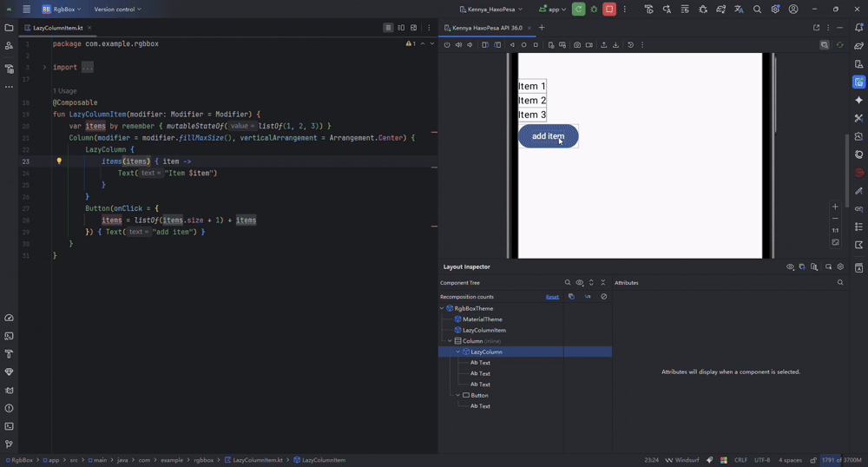Viewport: 868px width, 467px height.
Task: Click Item 2 text in emulator
Action: 532,101
